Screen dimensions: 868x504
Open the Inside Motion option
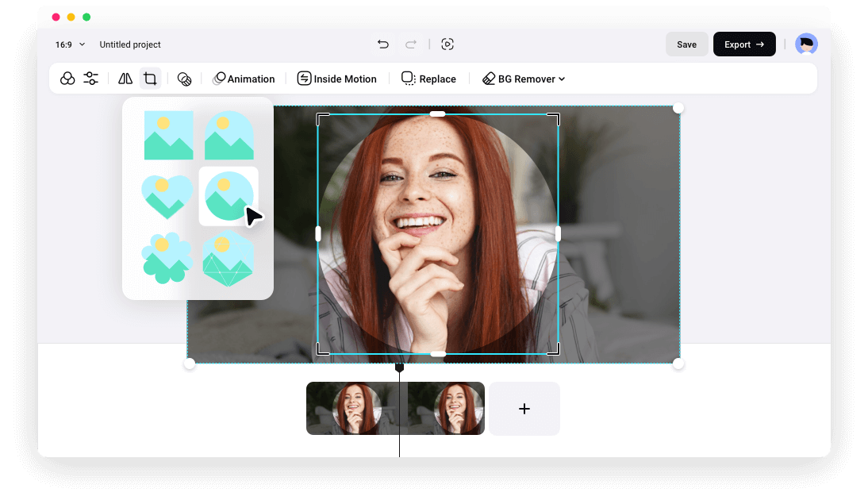click(x=337, y=79)
